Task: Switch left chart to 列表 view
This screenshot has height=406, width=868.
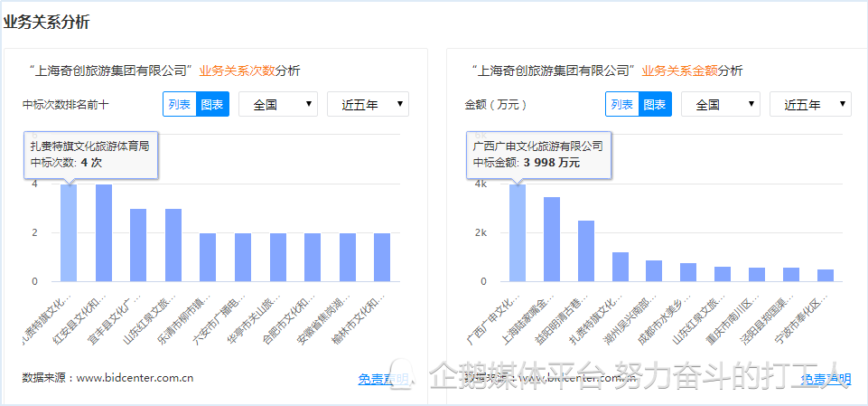Action: 180,104
